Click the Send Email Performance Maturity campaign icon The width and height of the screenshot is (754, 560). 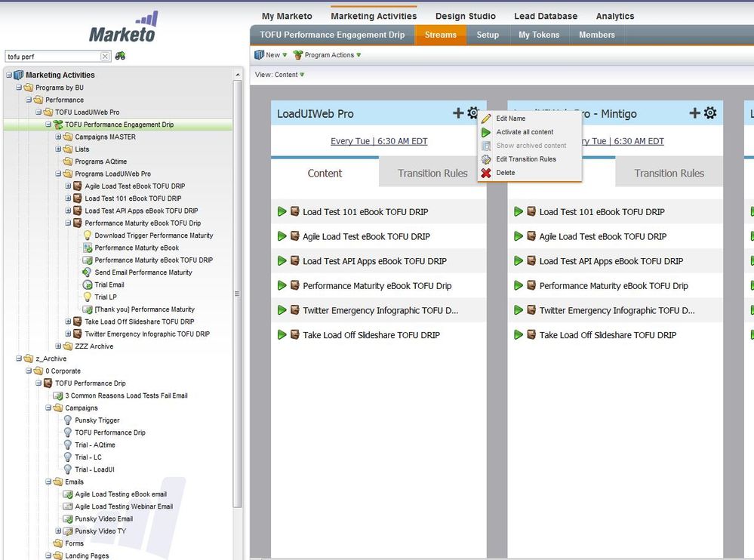[x=87, y=272]
